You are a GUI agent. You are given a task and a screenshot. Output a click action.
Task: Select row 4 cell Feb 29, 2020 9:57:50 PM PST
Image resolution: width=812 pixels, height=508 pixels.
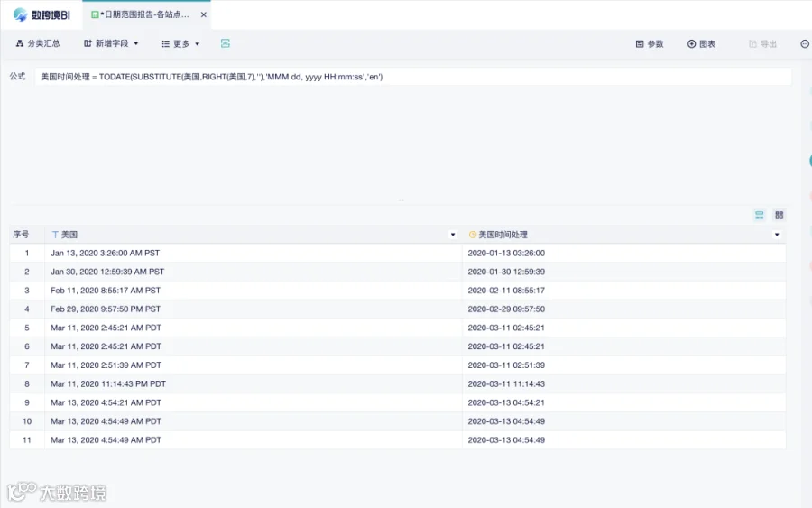[x=254, y=309]
